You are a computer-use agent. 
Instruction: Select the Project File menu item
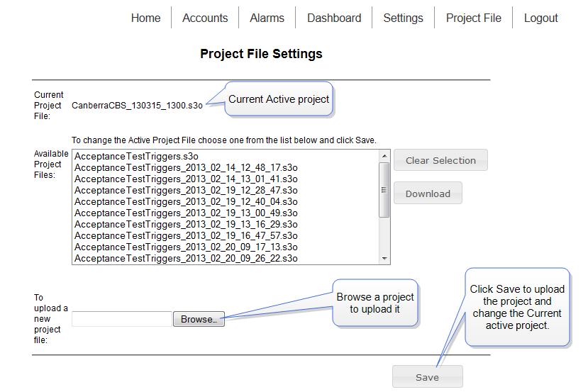[x=473, y=18]
